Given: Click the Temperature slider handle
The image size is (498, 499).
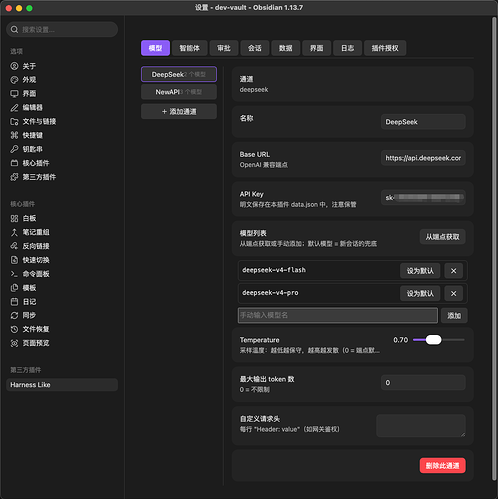Looking at the screenshot, I should [433, 340].
